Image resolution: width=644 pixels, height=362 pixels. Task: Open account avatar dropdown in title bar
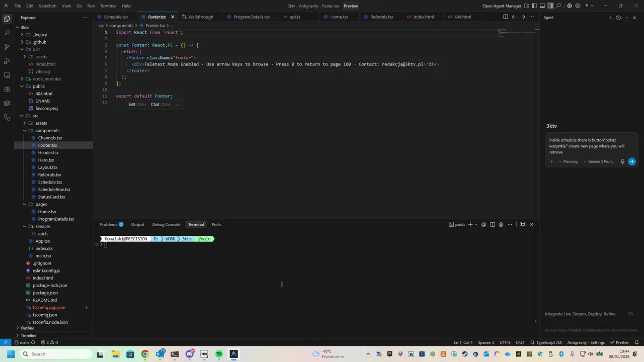click(x=590, y=6)
